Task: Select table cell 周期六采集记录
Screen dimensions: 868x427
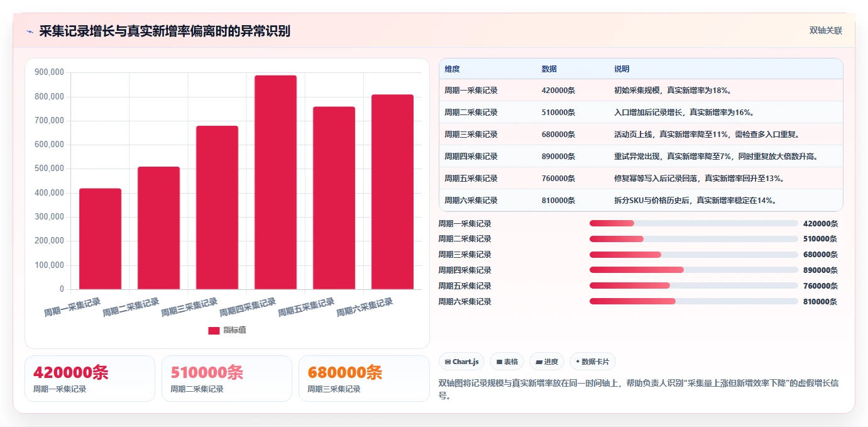Action: coord(471,201)
